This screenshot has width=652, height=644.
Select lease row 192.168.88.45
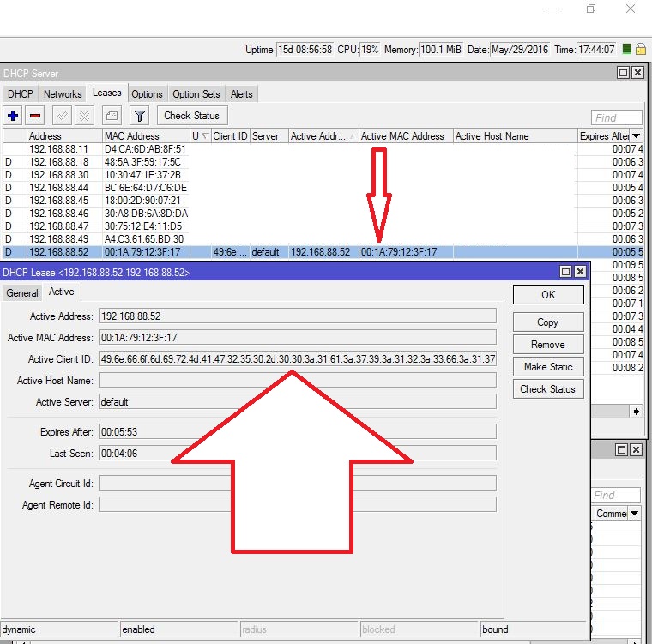[x=323, y=201]
